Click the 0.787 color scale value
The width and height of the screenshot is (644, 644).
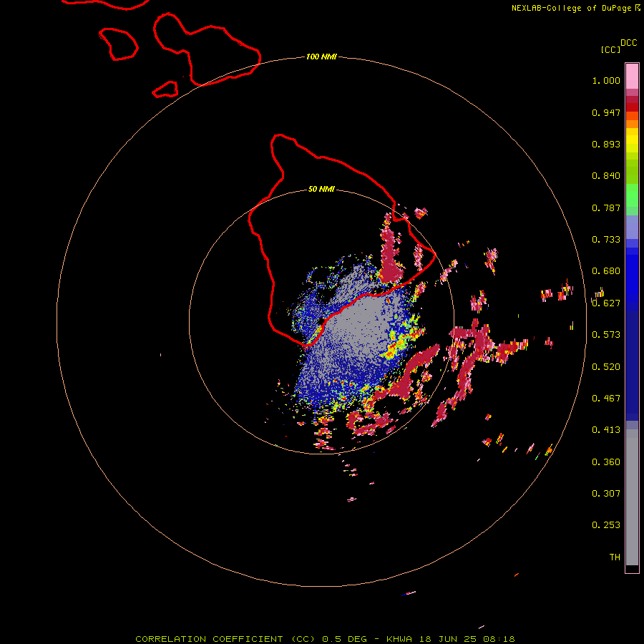[x=606, y=208]
